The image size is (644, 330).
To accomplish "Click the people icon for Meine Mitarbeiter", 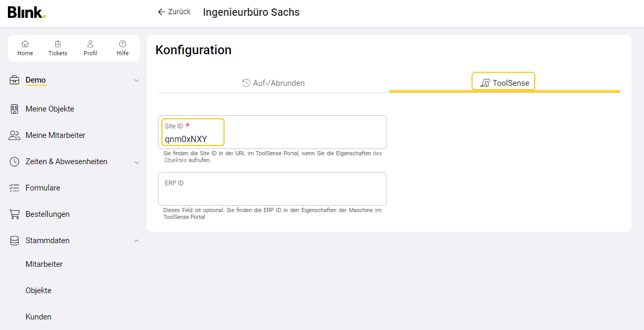I will coord(15,135).
